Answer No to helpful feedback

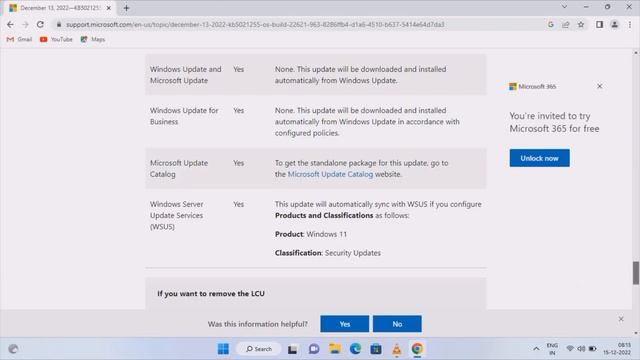click(397, 324)
